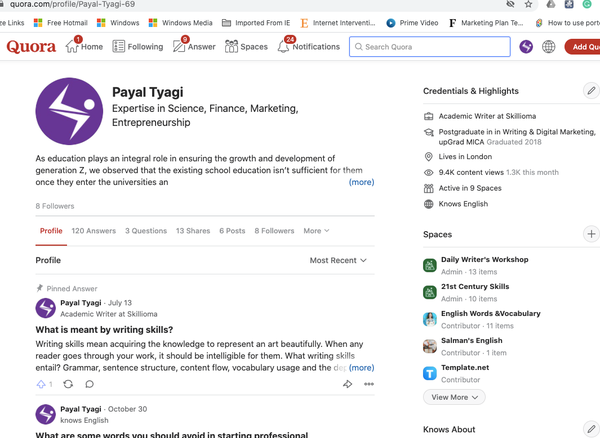This screenshot has height=438, width=600.
Task: Edit Knows About with the pencil icon
Action: pyautogui.click(x=591, y=429)
